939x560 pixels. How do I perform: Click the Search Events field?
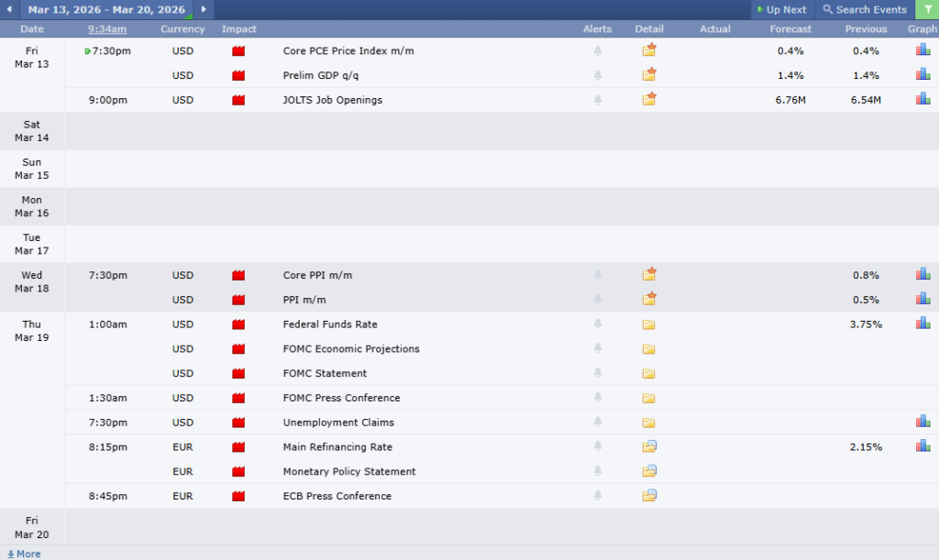[864, 9]
